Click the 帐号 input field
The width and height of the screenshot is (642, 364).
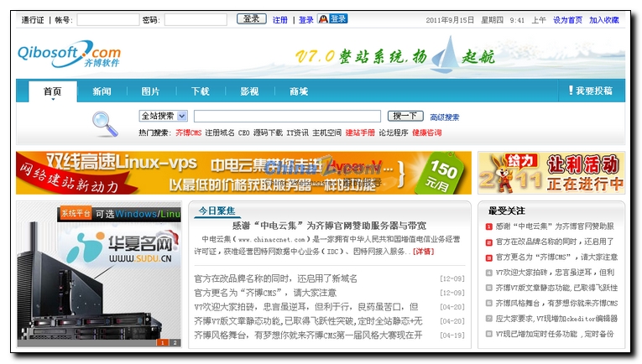[x=108, y=19]
